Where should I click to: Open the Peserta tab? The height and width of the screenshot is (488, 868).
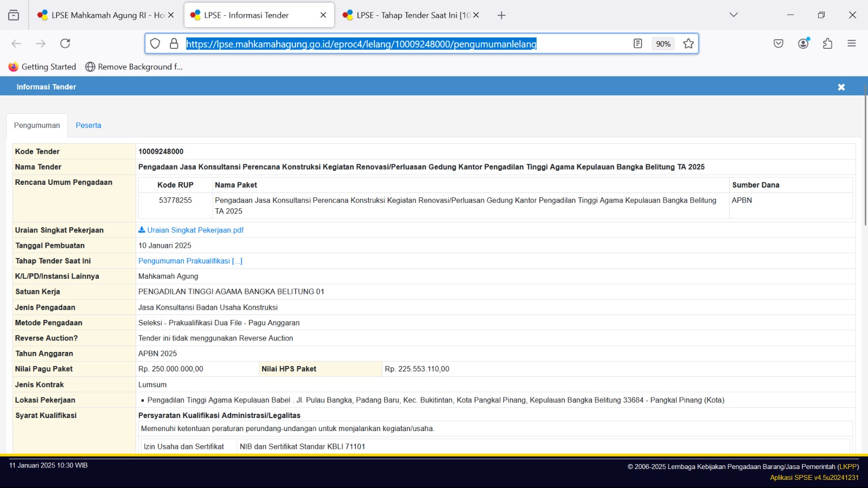[88, 125]
